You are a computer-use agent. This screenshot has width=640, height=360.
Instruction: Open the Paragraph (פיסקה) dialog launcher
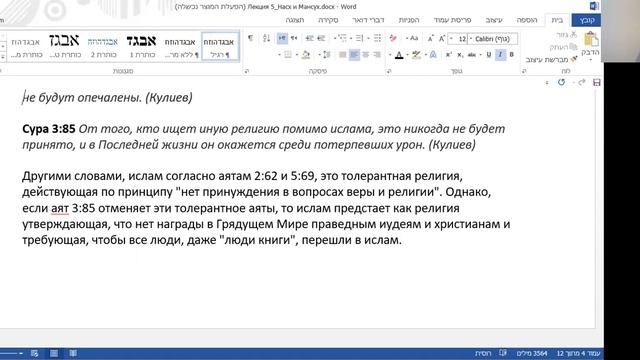point(246,71)
